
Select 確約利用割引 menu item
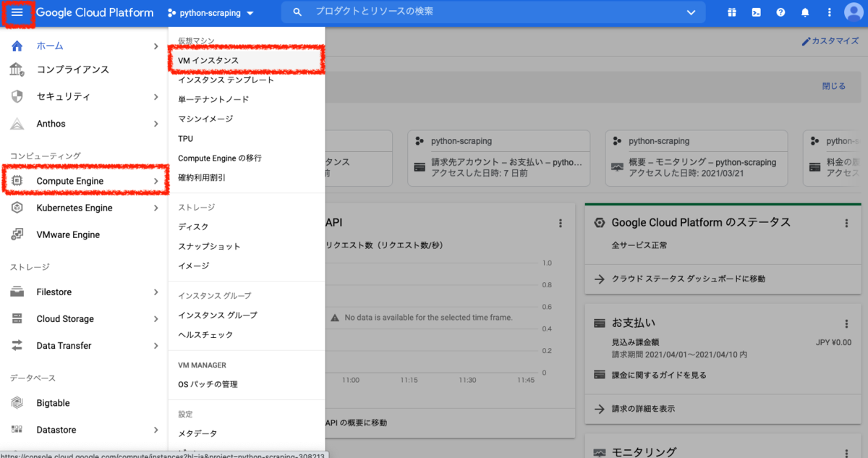(x=247, y=177)
